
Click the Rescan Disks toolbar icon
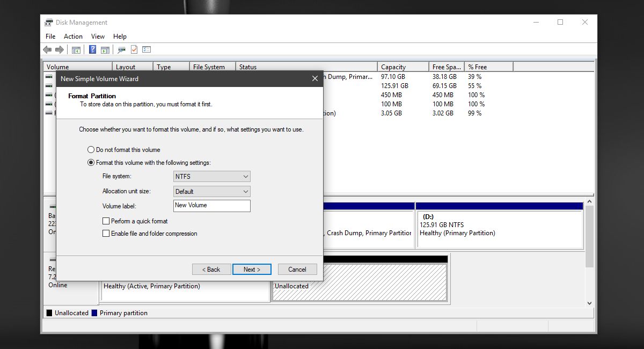(122, 50)
